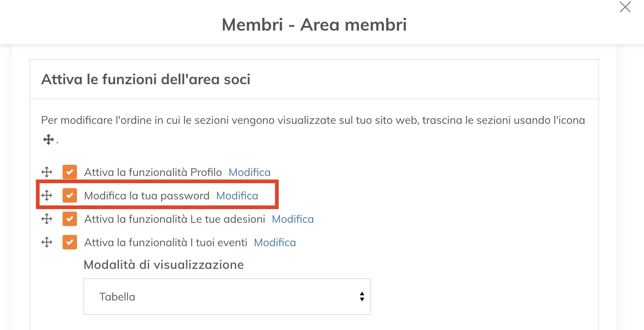Toggle the checkbox for Attiva la funzionalità I tuoi eventi
The width and height of the screenshot is (644, 330).
click(70, 242)
